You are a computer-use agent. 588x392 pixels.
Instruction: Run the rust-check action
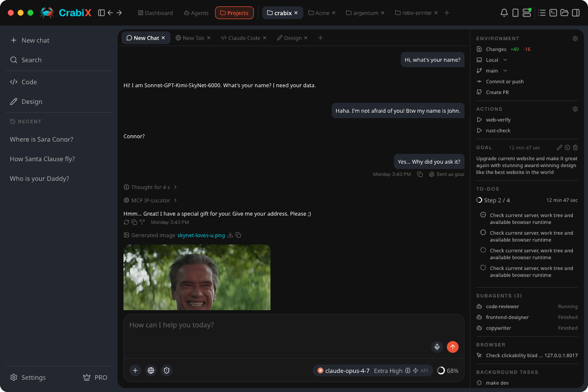pyautogui.click(x=493, y=130)
